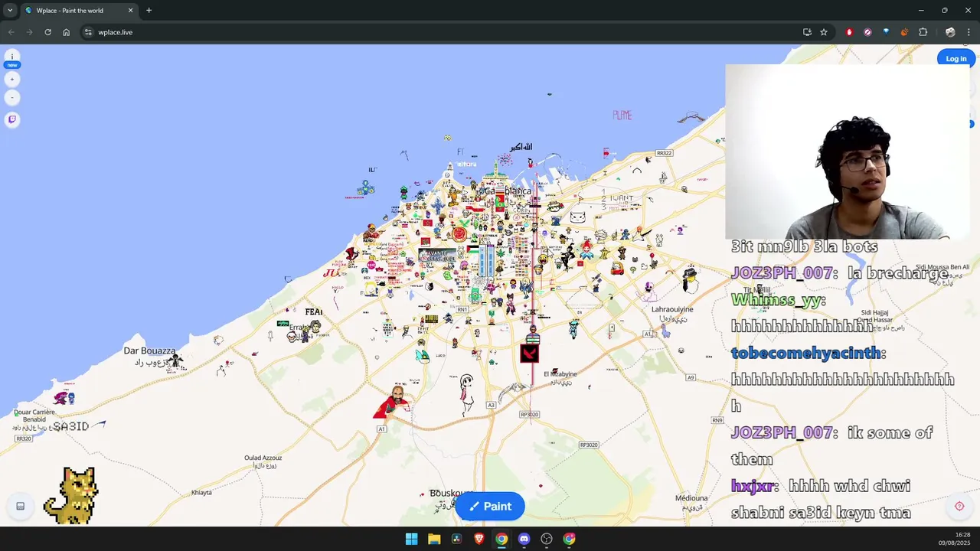
Task: Open OBS Studio from the taskbar
Action: (547, 539)
